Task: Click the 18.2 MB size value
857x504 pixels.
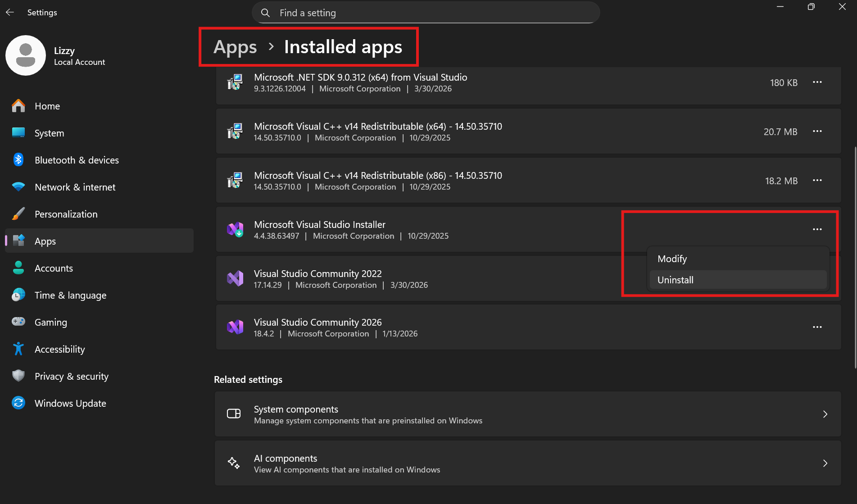Action: (781, 181)
